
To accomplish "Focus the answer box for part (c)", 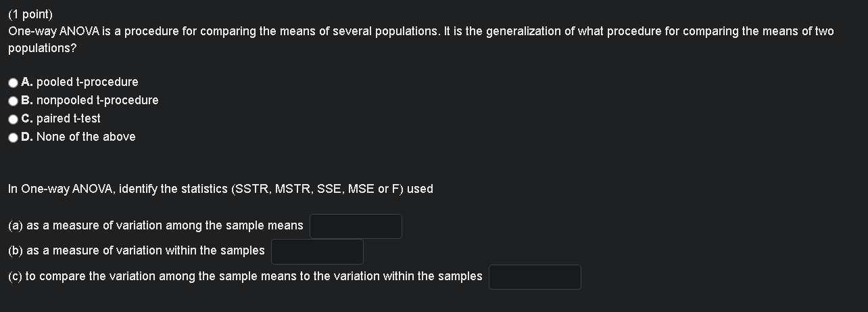I will 535,277.
